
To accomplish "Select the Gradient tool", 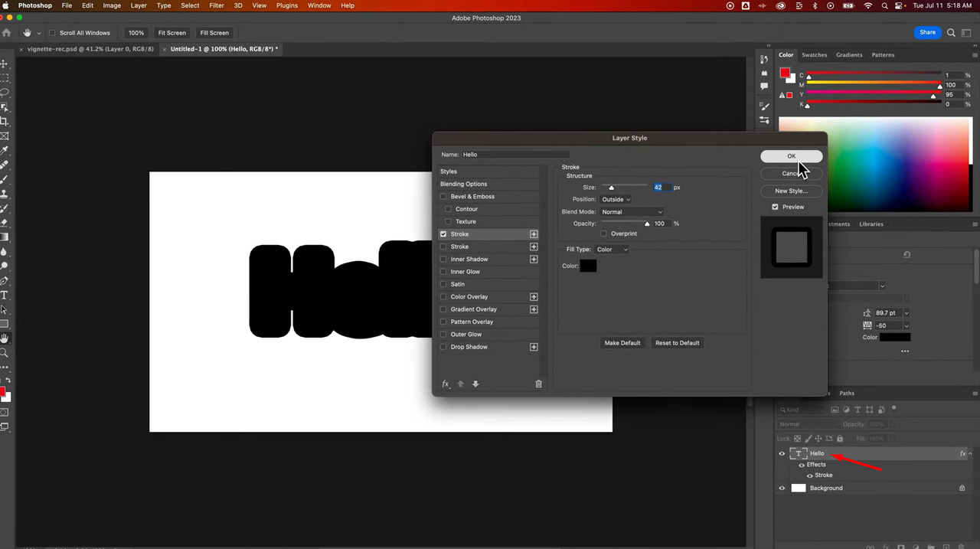I will click(x=4, y=237).
